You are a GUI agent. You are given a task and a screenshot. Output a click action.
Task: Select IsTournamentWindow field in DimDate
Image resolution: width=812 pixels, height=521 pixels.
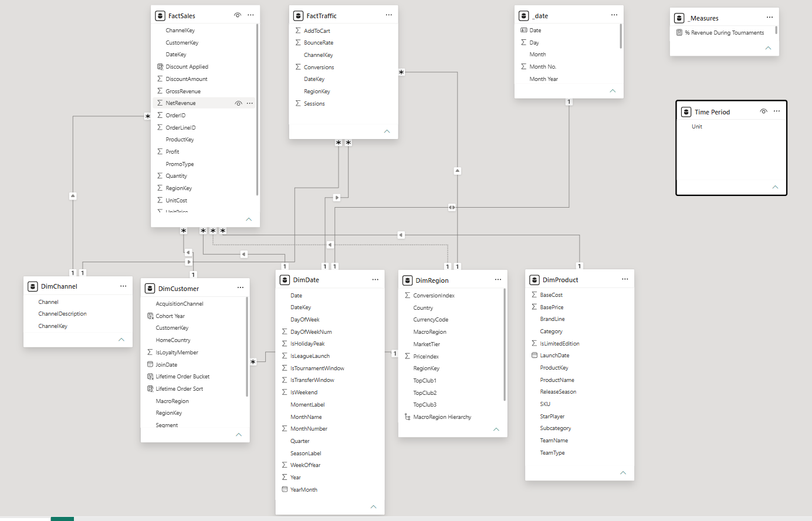tap(317, 368)
